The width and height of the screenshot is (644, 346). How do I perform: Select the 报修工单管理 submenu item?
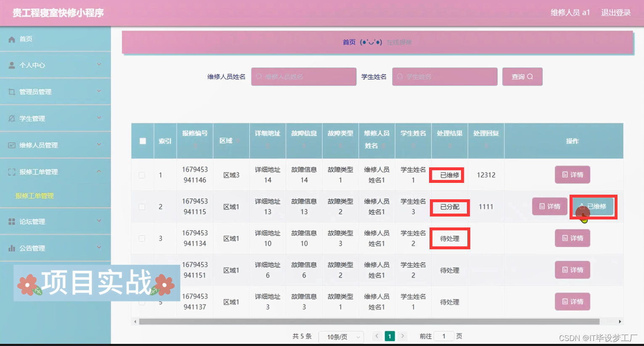[x=34, y=196]
